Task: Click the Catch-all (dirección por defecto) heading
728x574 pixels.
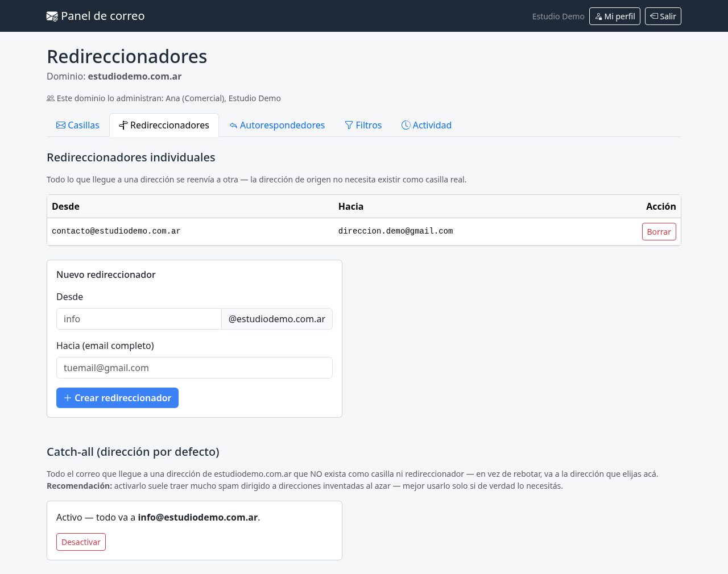Action: [x=133, y=452]
